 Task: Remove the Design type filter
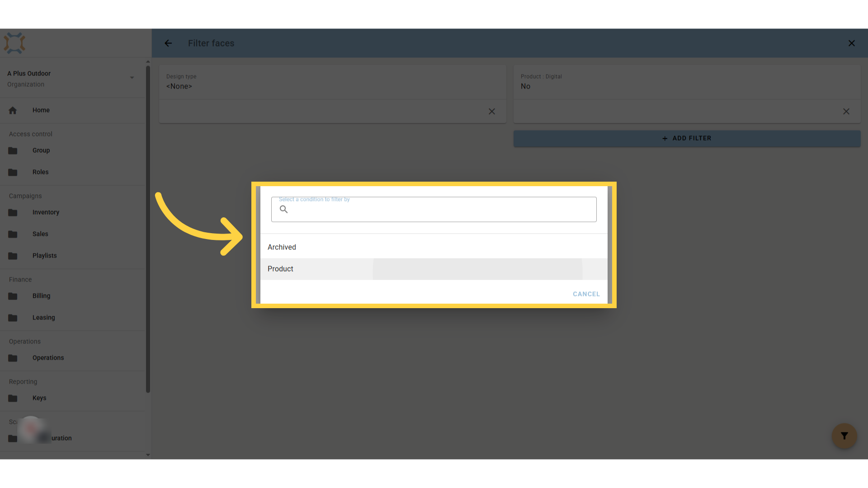pyautogui.click(x=492, y=112)
